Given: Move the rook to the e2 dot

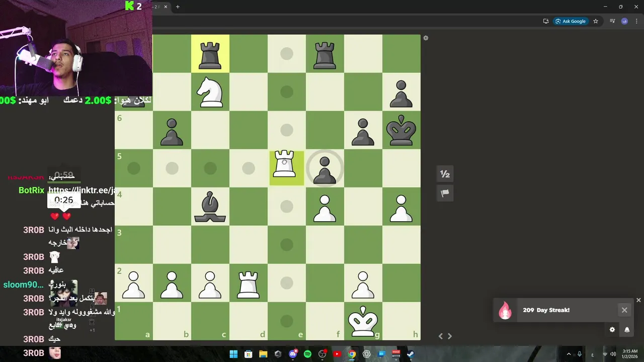Looking at the screenshot, I should click(x=287, y=283).
